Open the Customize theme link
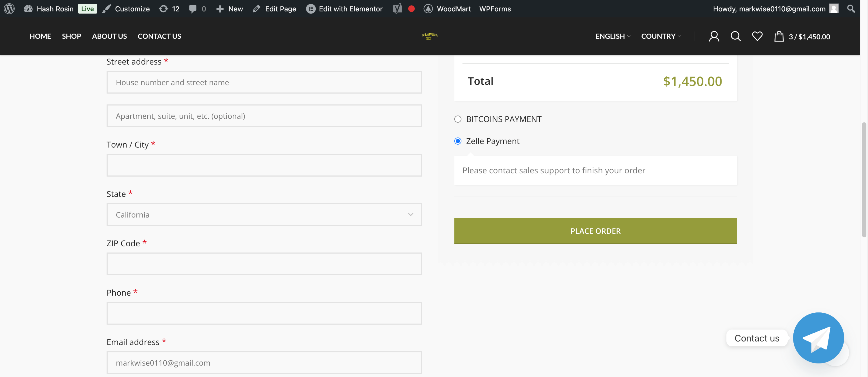Image resolution: width=868 pixels, height=377 pixels. [126, 9]
